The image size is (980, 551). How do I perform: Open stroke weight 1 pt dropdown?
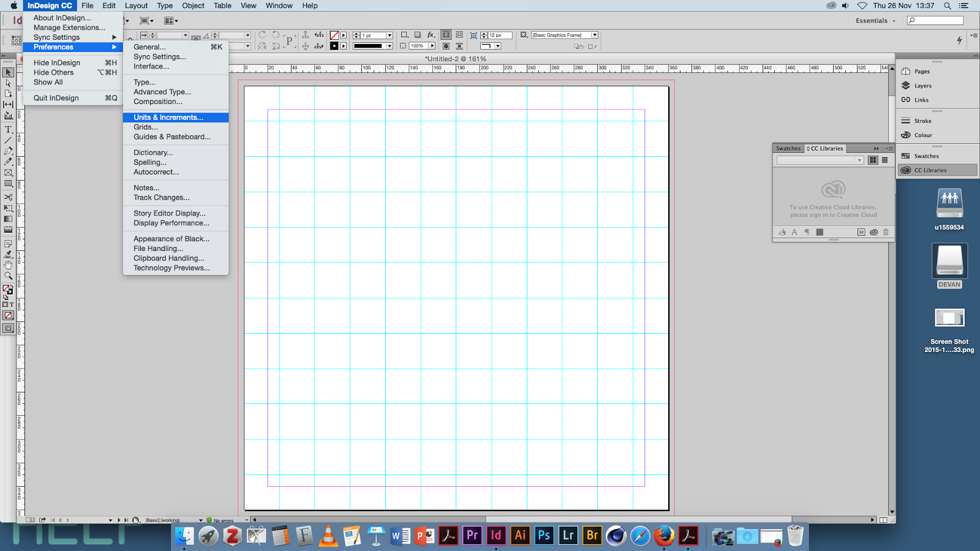click(x=389, y=36)
